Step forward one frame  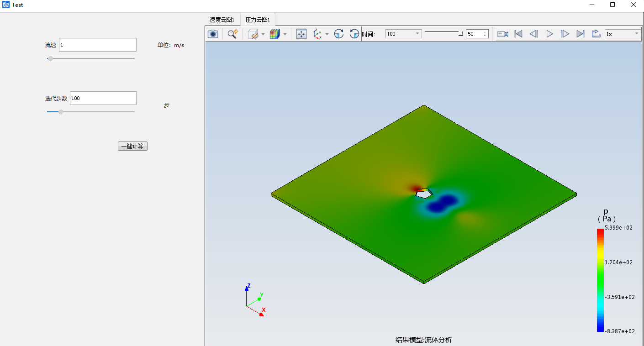(x=565, y=34)
